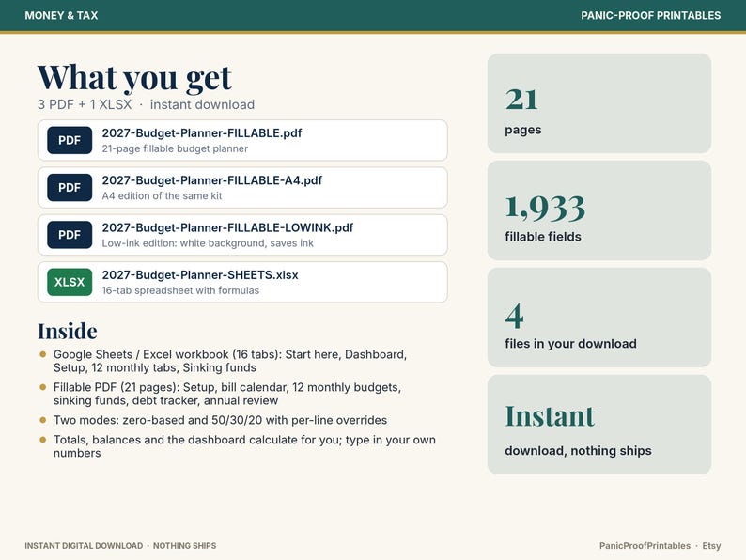
Task: Click the bullet about Google Sheets / Excel workbook
Action: coord(230,361)
